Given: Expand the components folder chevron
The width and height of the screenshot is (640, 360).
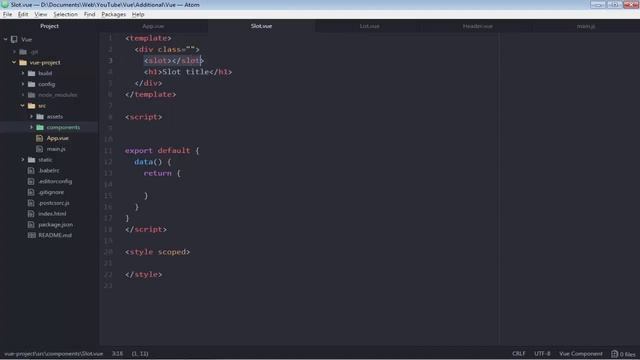Looking at the screenshot, I should click(31, 127).
